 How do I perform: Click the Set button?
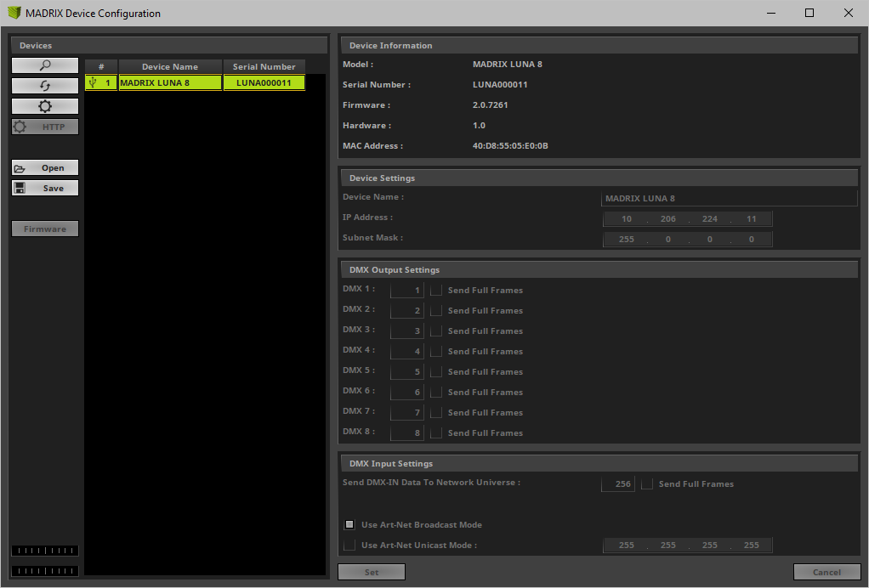click(372, 572)
